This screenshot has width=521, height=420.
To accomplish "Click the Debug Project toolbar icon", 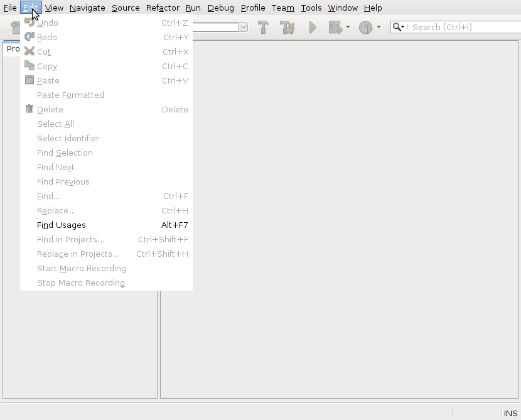I will coord(335,27).
